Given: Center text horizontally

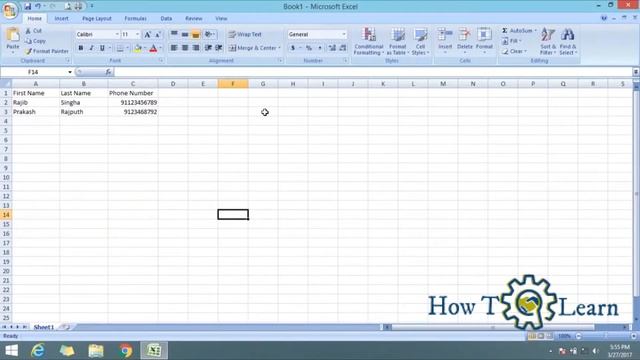Looking at the screenshot, I should coord(185,48).
